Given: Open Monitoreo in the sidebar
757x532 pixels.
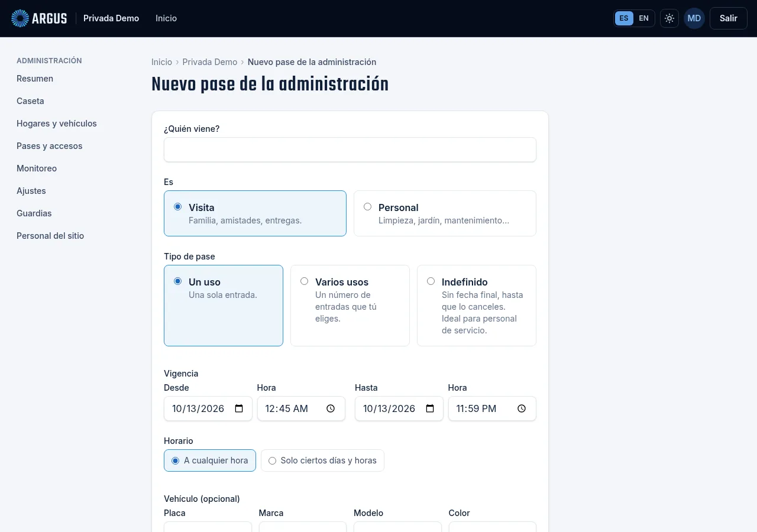Looking at the screenshot, I should tap(37, 168).
